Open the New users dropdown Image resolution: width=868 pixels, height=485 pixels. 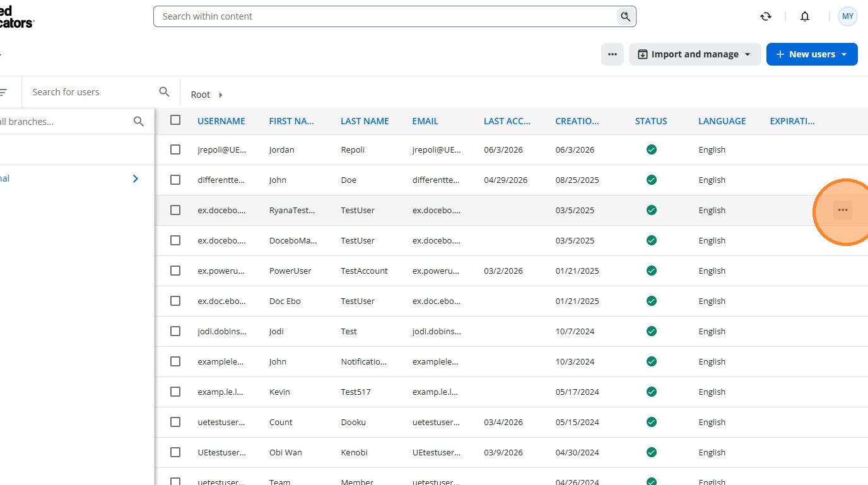(x=812, y=54)
